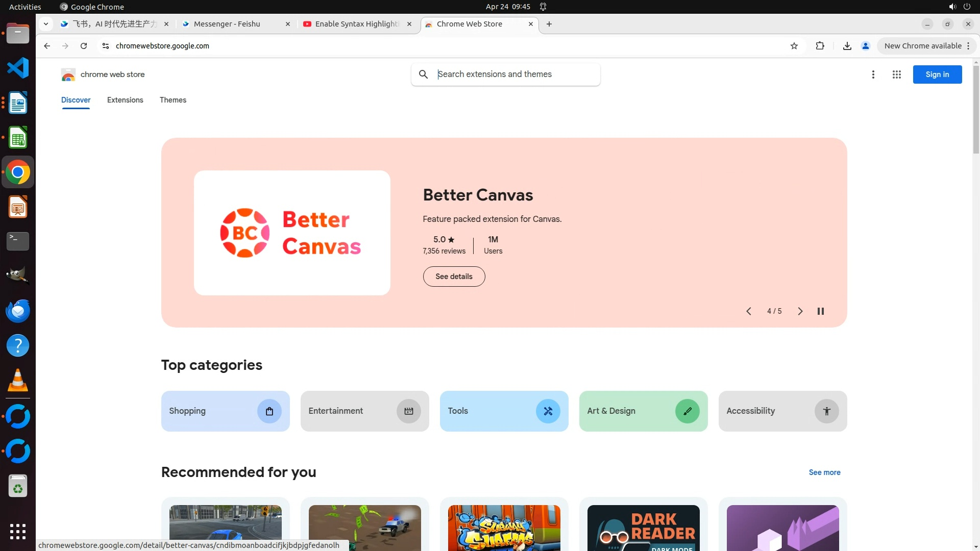Open See more recommended extensions link
Viewport: 980px width, 551px height.
824,472
